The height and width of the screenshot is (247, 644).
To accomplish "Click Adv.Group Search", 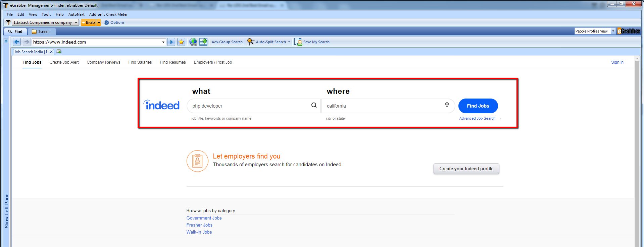I will pyautogui.click(x=227, y=42).
